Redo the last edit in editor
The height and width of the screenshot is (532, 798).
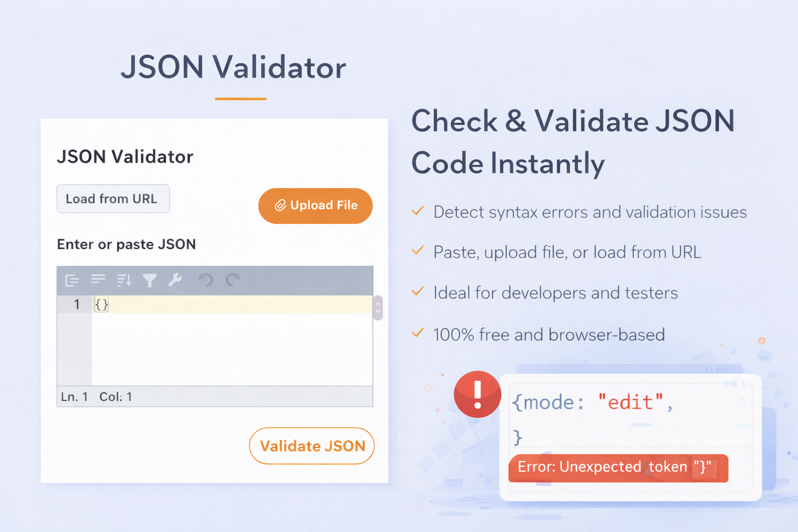coord(233,280)
